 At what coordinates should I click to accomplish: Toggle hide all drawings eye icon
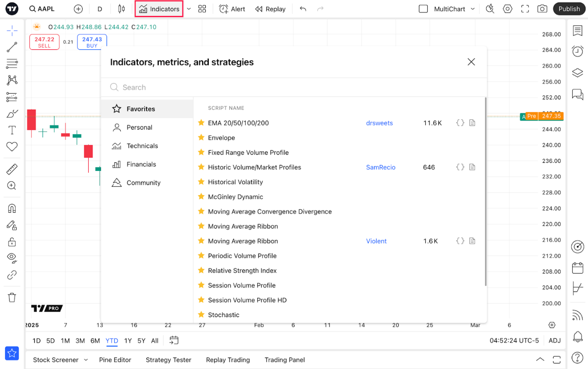12,258
